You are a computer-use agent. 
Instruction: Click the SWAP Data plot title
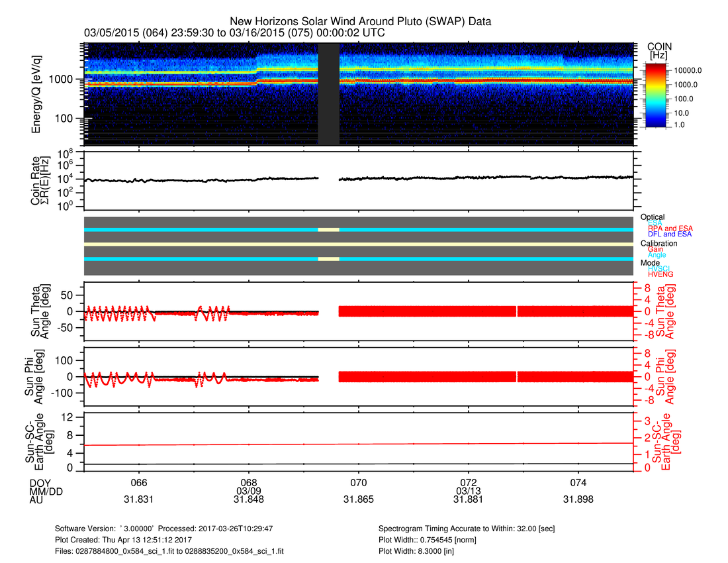click(x=361, y=23)
